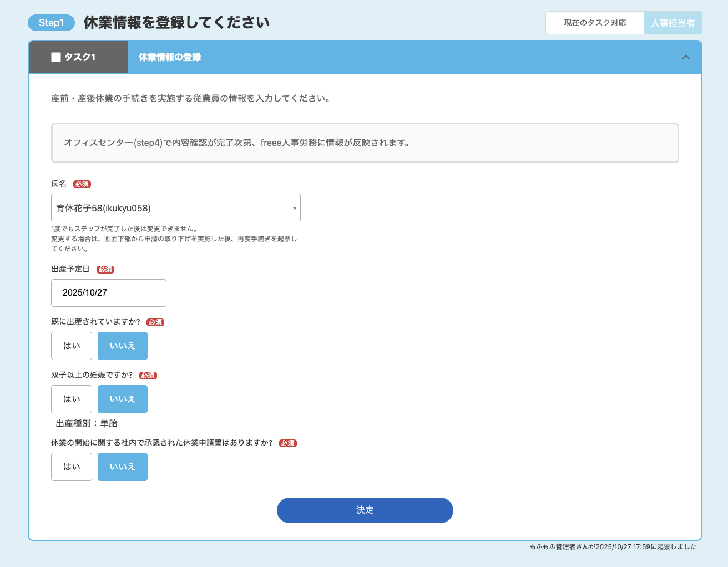Click the オフィスセンター notice text
The image size is (728, 567).
237,143
